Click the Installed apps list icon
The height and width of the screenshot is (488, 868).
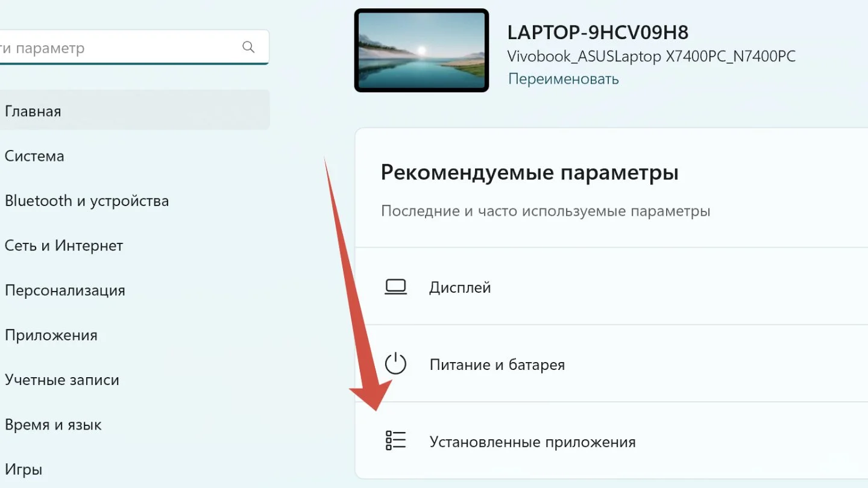click(x=395, y=441)
